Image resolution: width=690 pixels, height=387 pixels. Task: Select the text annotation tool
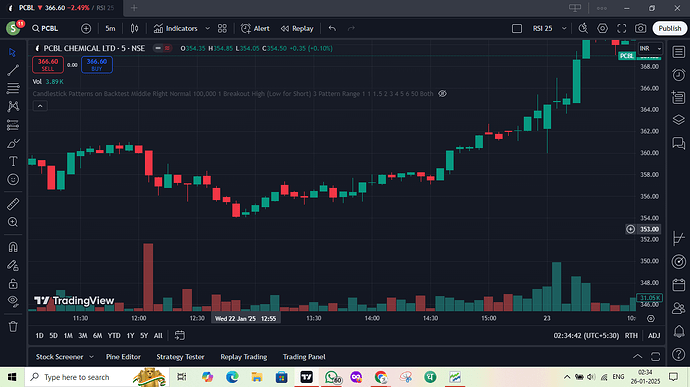(13, 162)
